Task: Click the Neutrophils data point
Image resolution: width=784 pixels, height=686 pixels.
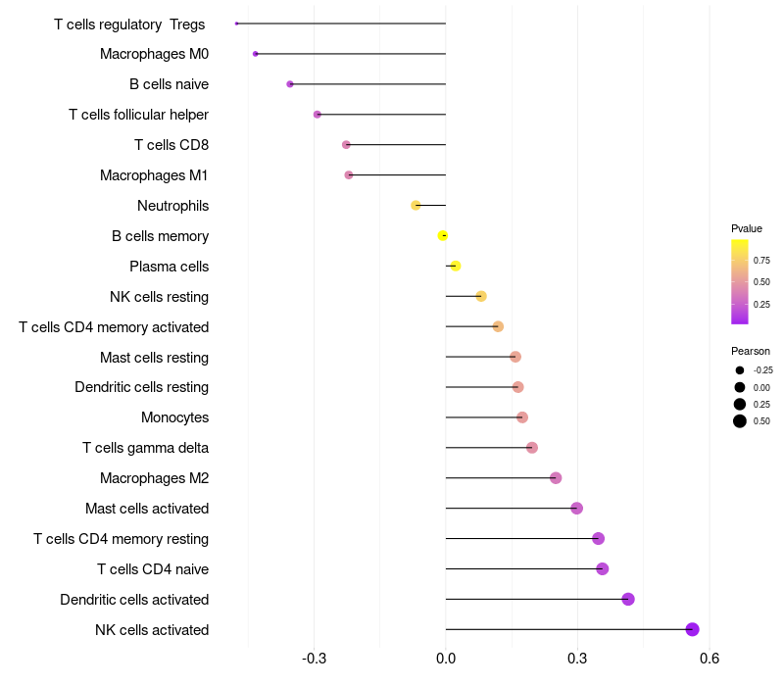Action: pos(416,206)
